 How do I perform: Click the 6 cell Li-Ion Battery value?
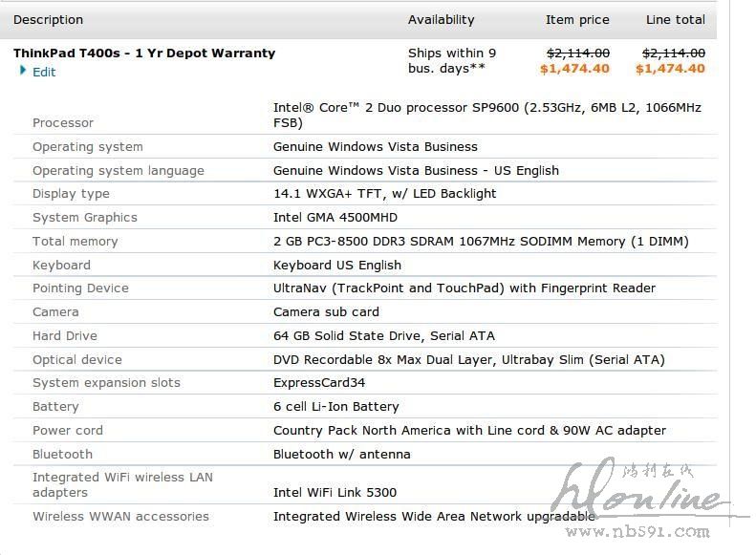336,407
